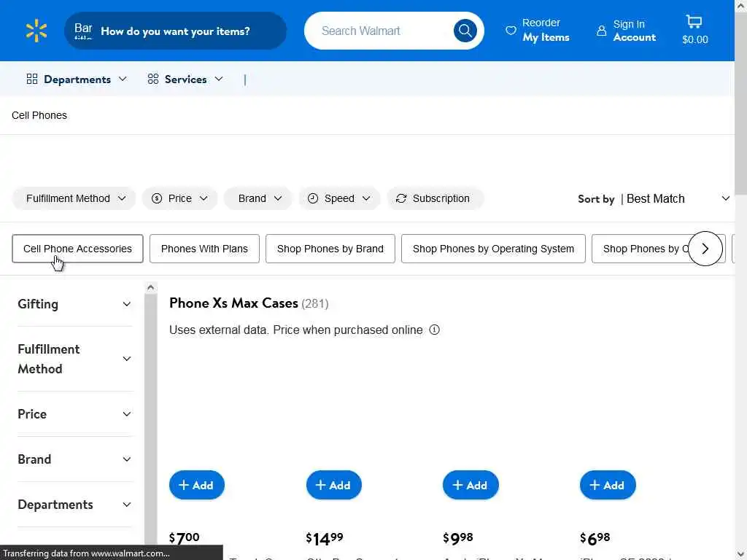Select Cell Phone Accessories category
Viewport: 747px width, 560px height.
(77, 249)
